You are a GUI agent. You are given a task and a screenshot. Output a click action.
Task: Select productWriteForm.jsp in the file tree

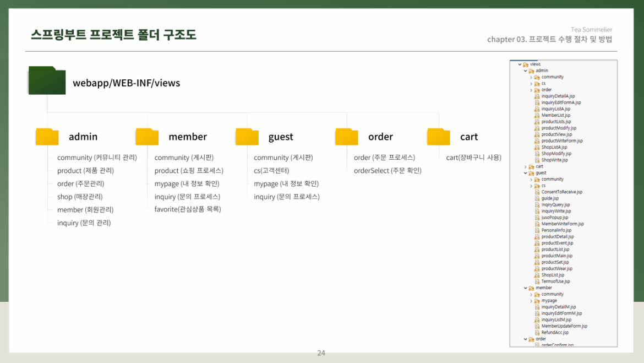(x=562, y=141)
